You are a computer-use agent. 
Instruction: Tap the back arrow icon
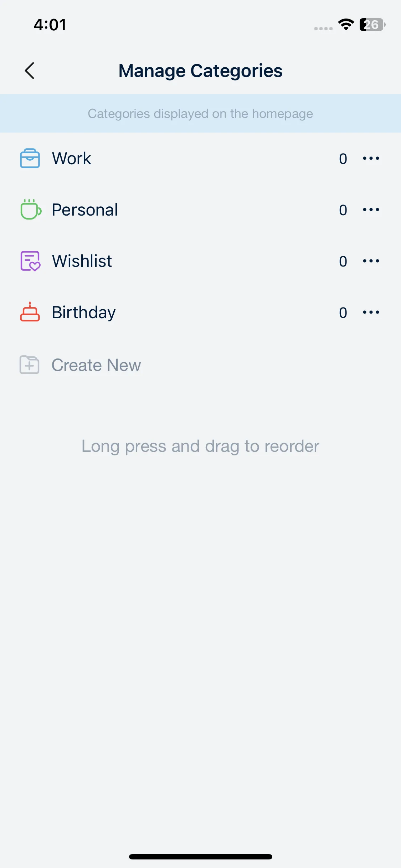pyautogui.click(x=30, y=71)
